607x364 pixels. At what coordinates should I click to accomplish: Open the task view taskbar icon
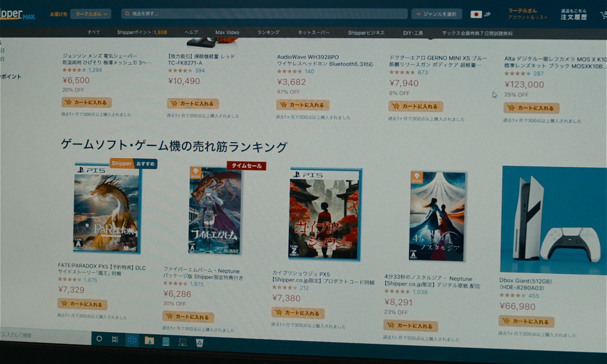coord(115,339)
